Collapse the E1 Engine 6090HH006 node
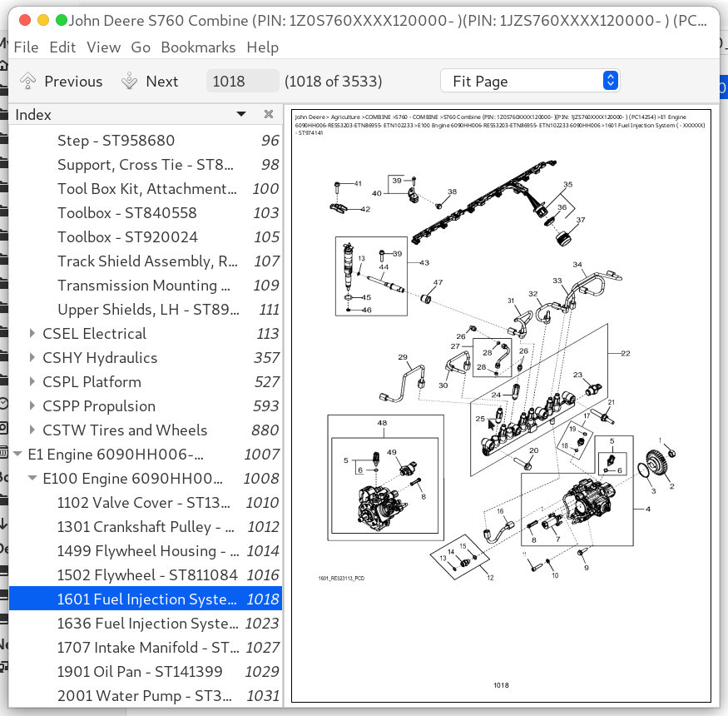728x716 pixels. click(x=17, y=454)
